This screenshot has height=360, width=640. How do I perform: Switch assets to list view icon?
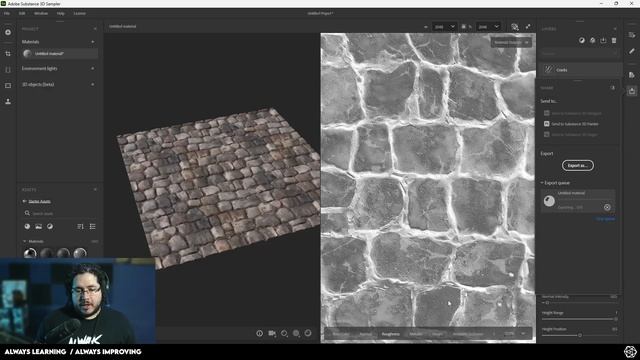[x=93, y=227]
